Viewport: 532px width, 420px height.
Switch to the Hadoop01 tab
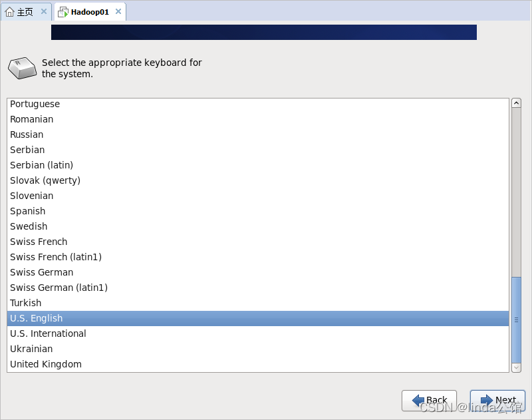pyautogui.click(x=90, y=12)
